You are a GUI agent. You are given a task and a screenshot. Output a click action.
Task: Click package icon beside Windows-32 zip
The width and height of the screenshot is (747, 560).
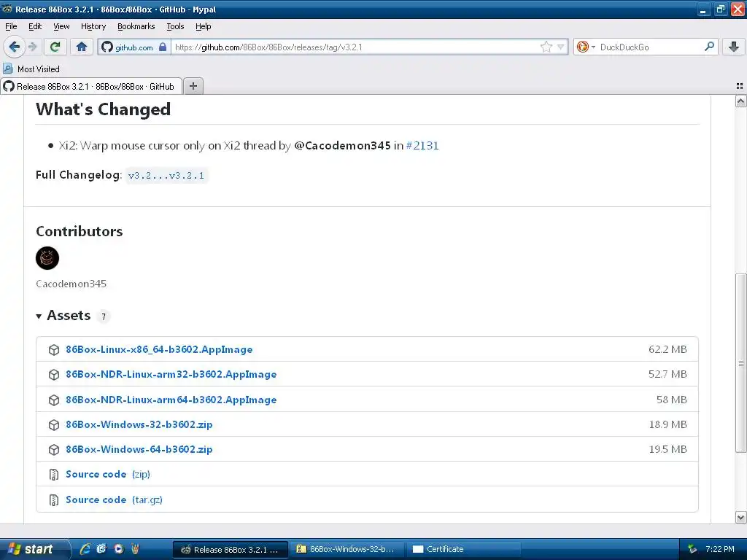point(54,425)
